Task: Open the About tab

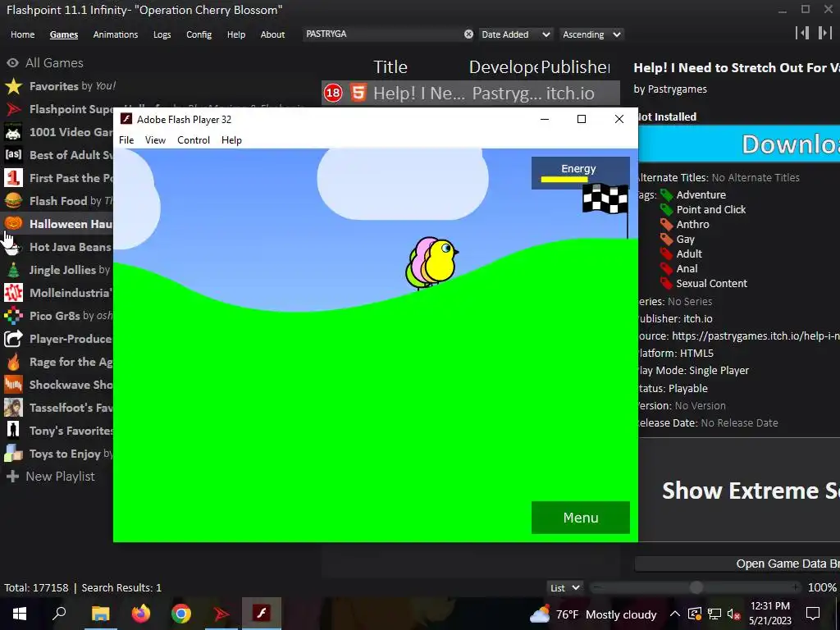Action: [272, 34]
